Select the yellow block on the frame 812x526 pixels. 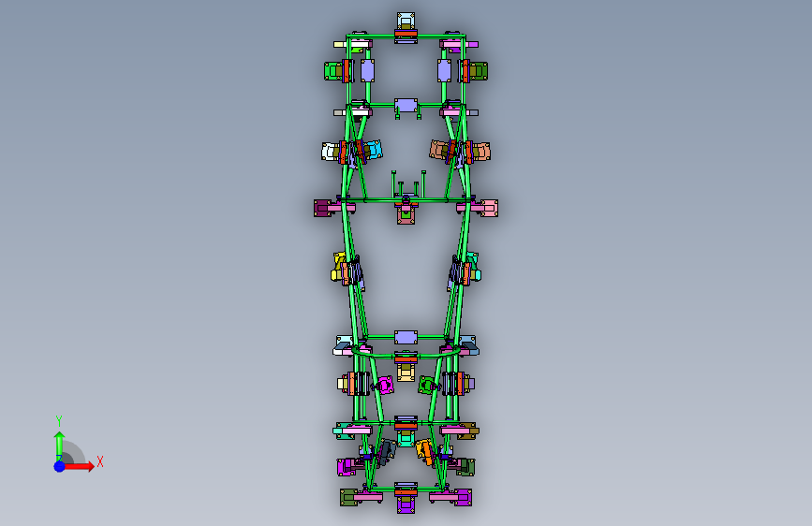[338, 266]
